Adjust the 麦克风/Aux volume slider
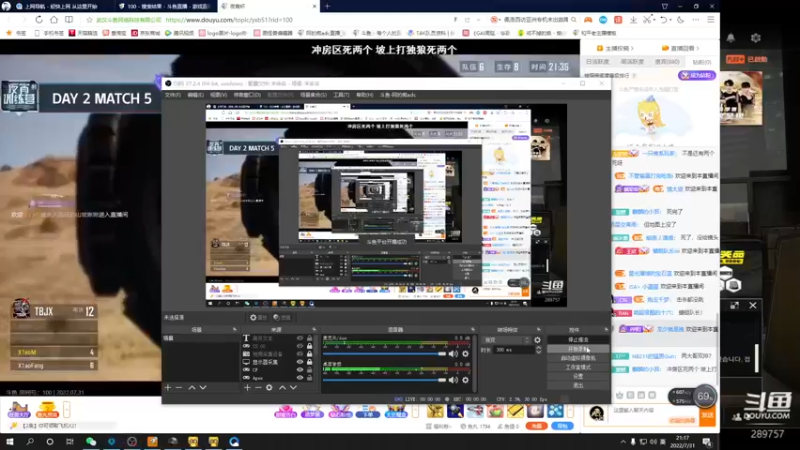 [385, 354]
